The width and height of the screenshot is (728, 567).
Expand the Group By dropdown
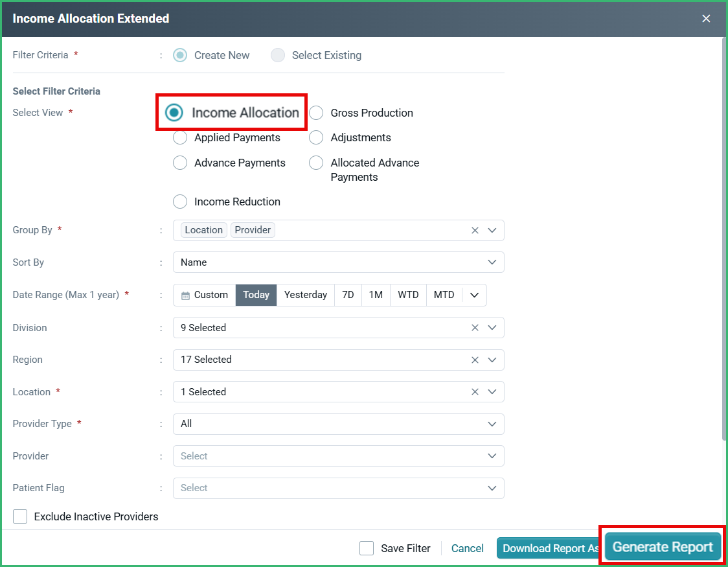492,230
